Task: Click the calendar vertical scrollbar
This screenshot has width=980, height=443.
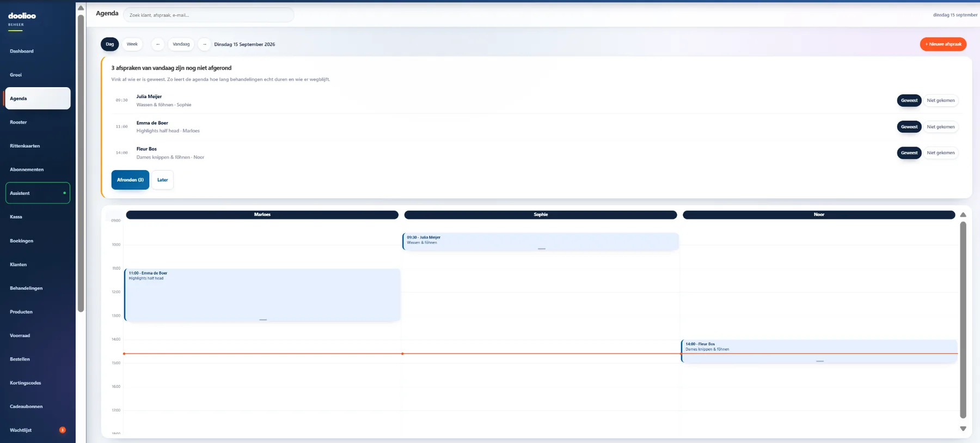Action: pos(963,320)
